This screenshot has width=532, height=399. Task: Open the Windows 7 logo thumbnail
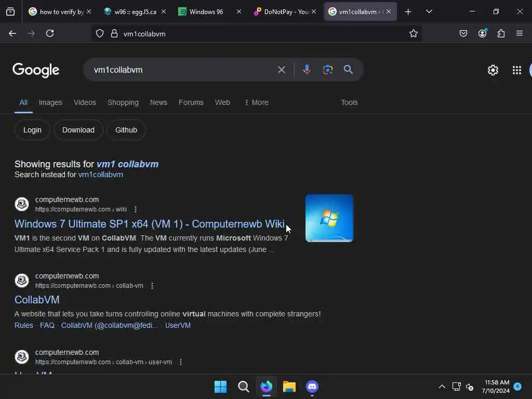click(x=329, y=218)
